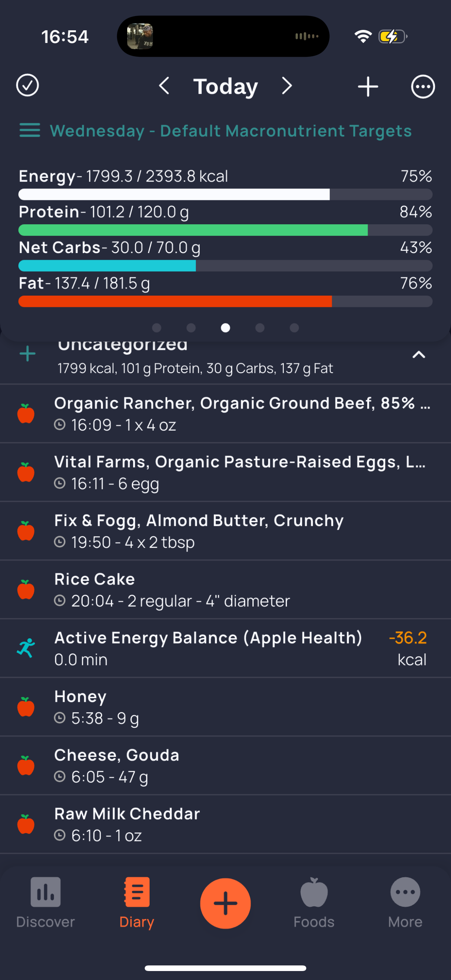The height and width of the screenshot is (980, 451).
Task: Go to next day arrow
Action: [x=287, y=86]
